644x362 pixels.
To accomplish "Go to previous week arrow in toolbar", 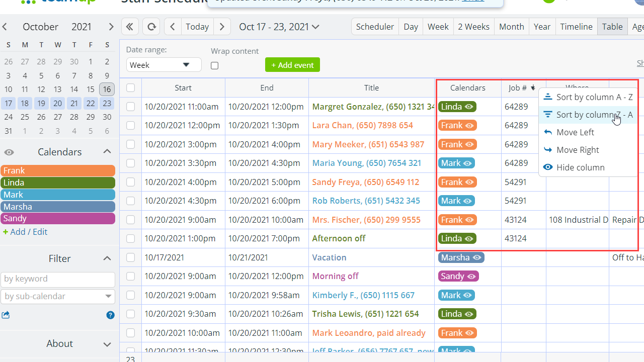I will click(x=173, y=27).
